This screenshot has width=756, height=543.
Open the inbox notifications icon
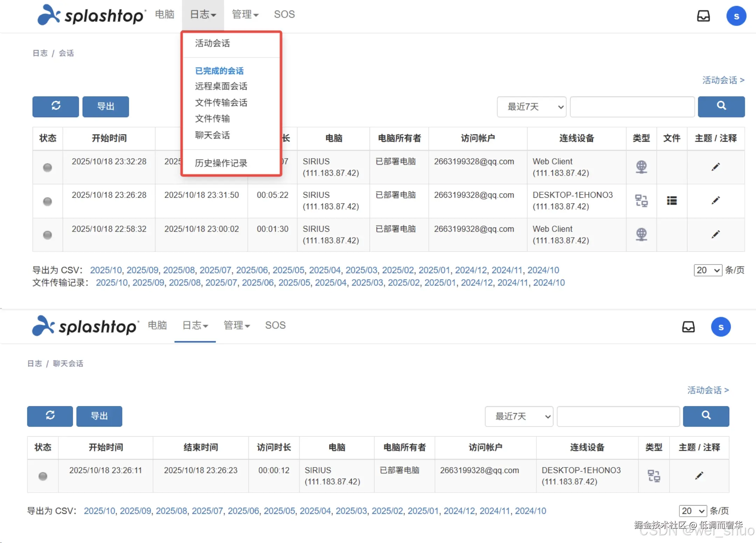pos(704,16)
